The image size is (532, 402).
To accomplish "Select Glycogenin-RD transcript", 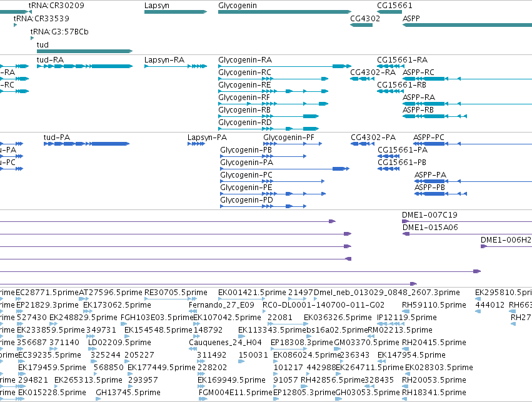I will pyautogui.click(x=268, y=129).
